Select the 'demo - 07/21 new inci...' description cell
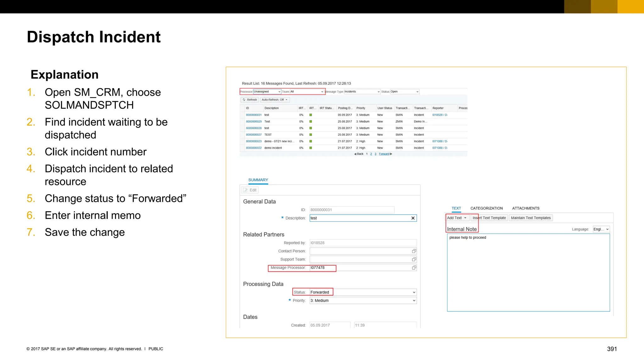 tap(279, 141)
